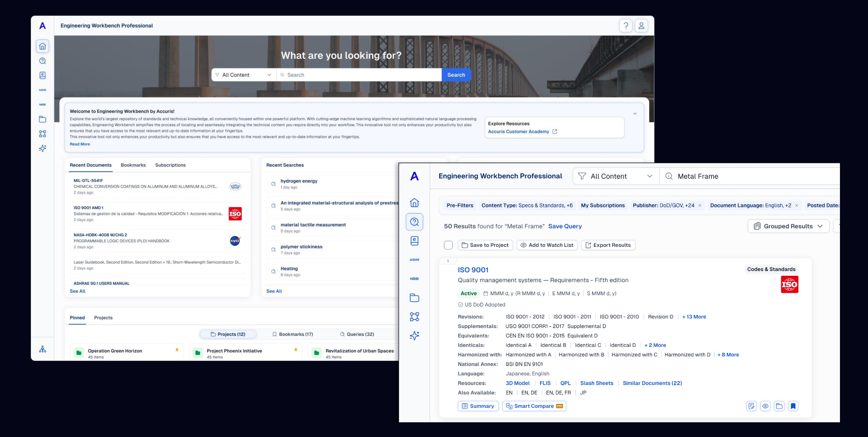Click Save Query link
Viewport: 868px width, 437px height.
[x=565, y=226]
